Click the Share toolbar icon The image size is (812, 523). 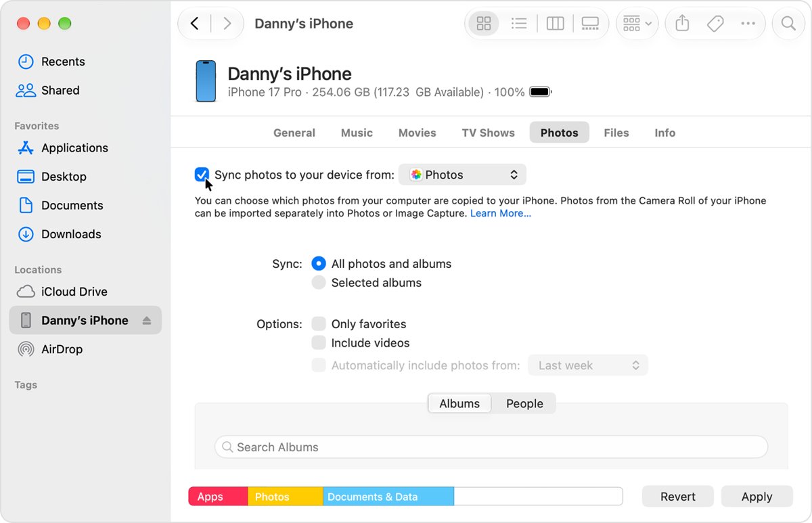tap(682, 24)
